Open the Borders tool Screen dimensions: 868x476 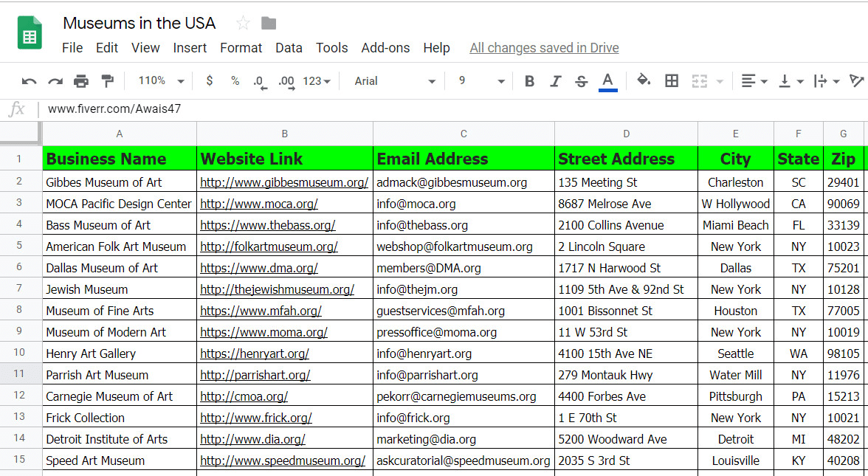click(x=671, y=80)
